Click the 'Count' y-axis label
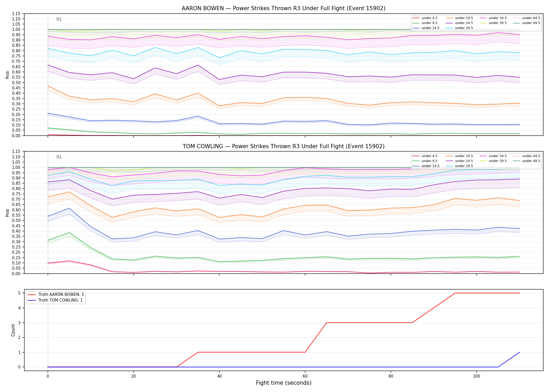 pos(13,330)
